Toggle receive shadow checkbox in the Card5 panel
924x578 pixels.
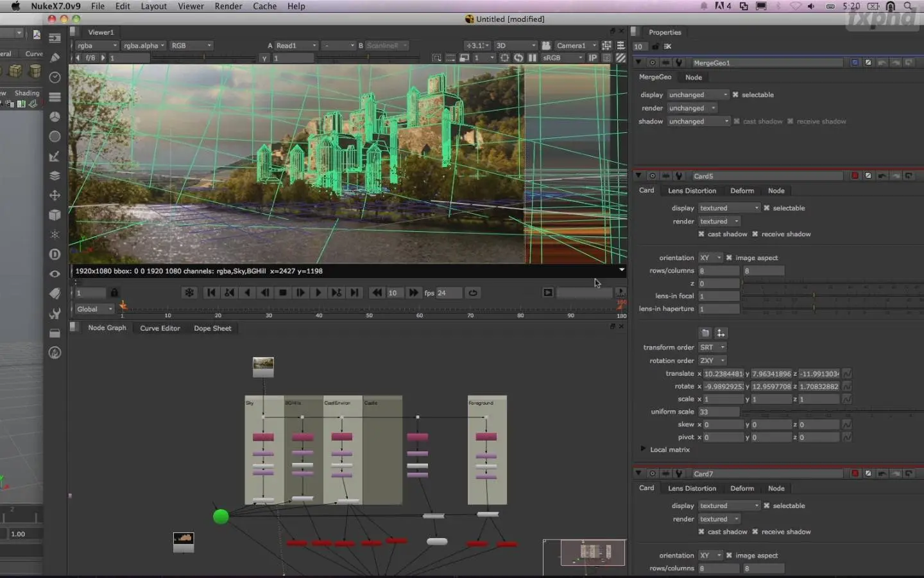(755, 234)
